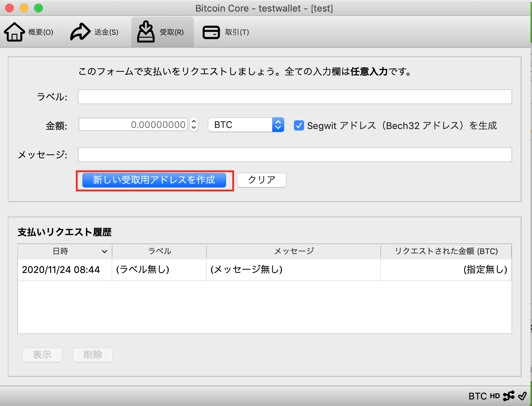The height and width of the screenshot is (406, 532).
Task: Click the 削除 button to delete a request
Action: [x=93, y=355]
